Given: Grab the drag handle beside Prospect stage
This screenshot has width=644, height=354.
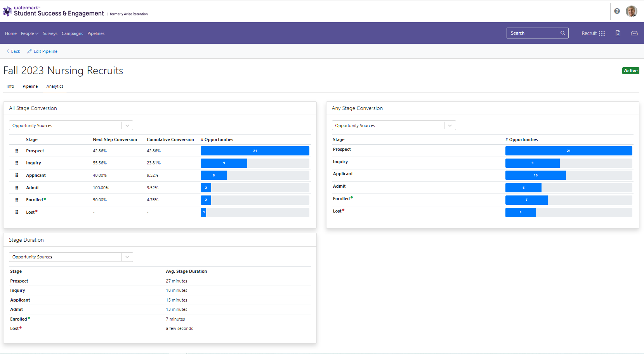Looking at the screenshot, I should tap(17, 150).
